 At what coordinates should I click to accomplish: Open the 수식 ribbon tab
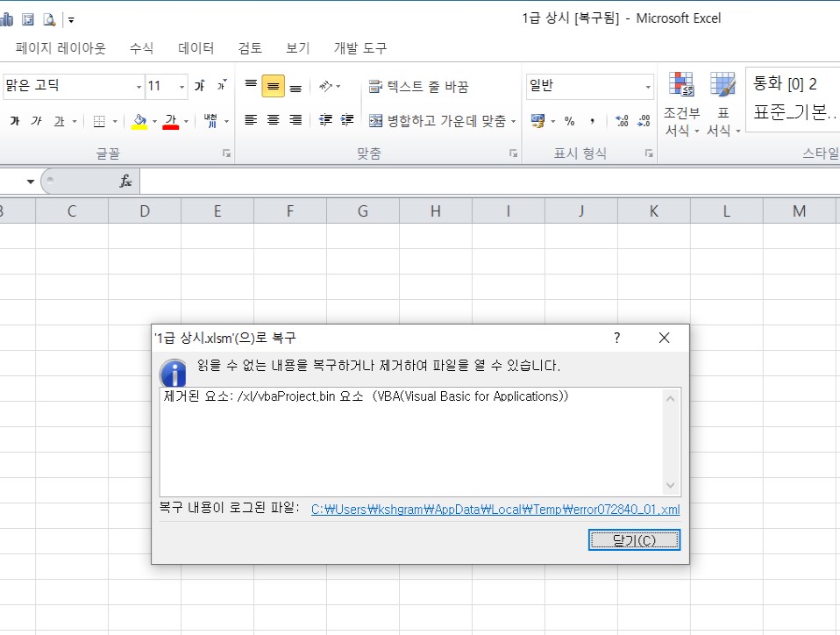tap(141, 48)
